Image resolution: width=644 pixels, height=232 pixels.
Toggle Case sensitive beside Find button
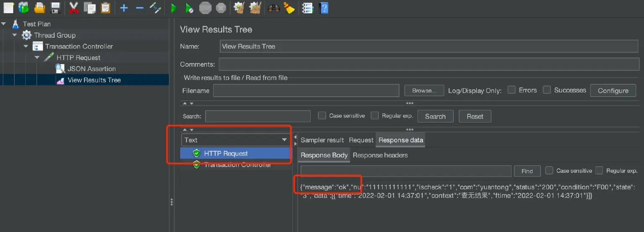pyautogui.click(x=549, y=170)
